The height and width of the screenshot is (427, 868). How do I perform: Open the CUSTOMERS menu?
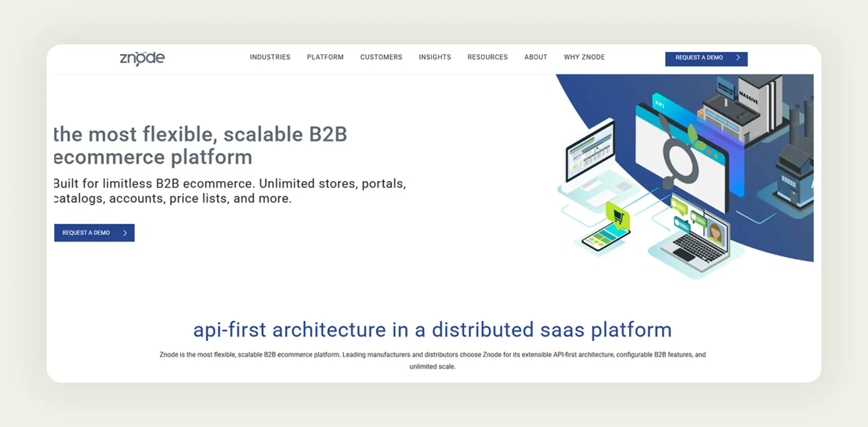coord(381,57)
